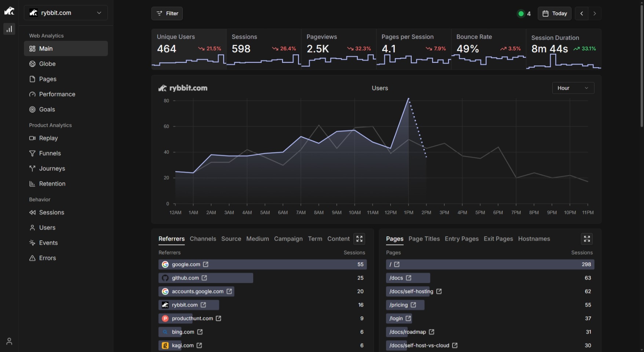Switch to the Channels tab
The image size is (644, 352).
tap(203, 239)
